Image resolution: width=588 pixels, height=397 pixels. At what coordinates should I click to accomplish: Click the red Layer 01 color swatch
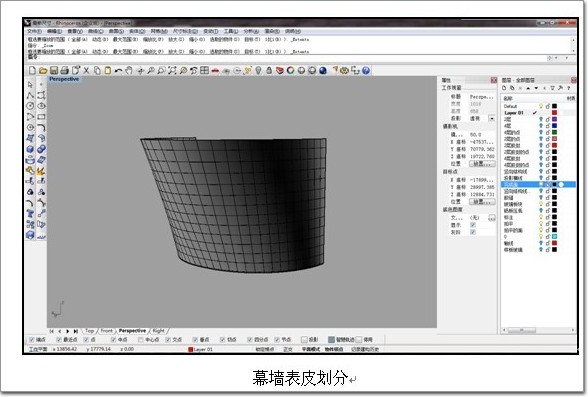point(554,112)
